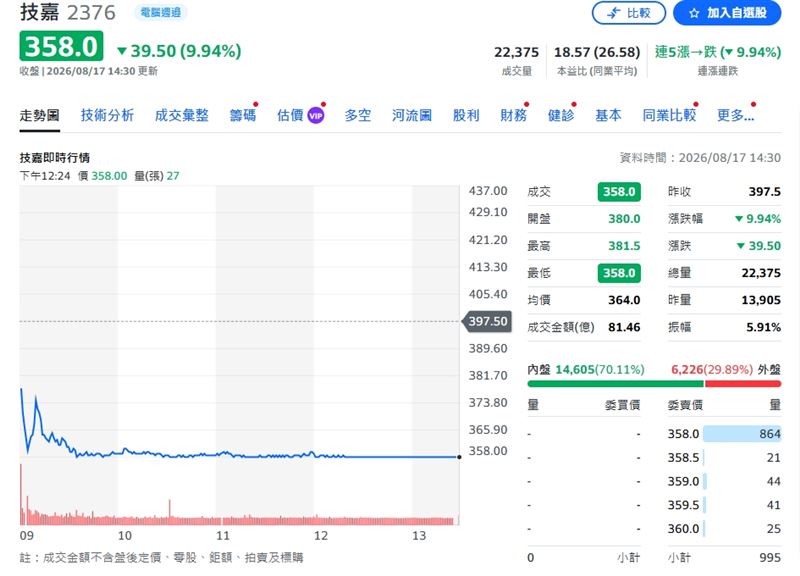The width and height of the screenshot is (800, 576).
Task: Switch to the 籌碼 tab
Action: point(242,115)
